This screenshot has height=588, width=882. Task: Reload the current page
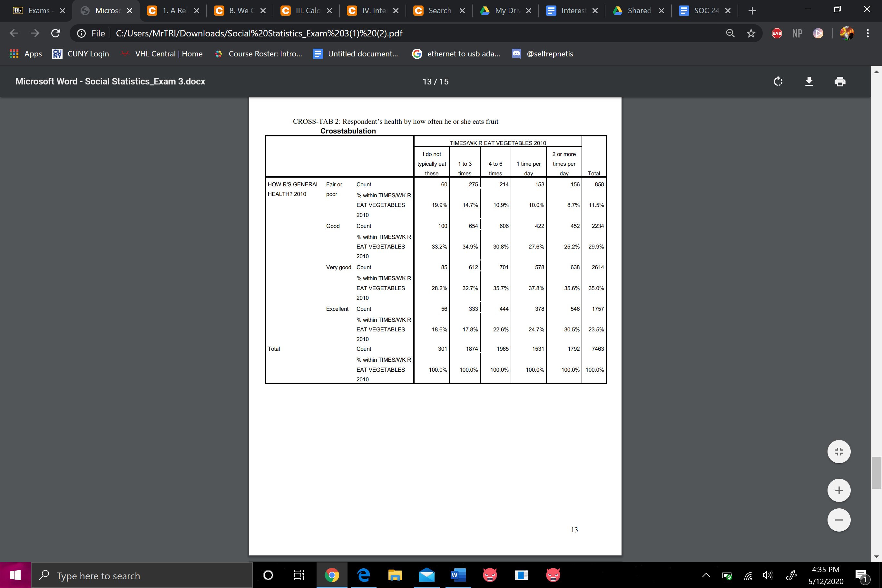[x=55, y=33]
